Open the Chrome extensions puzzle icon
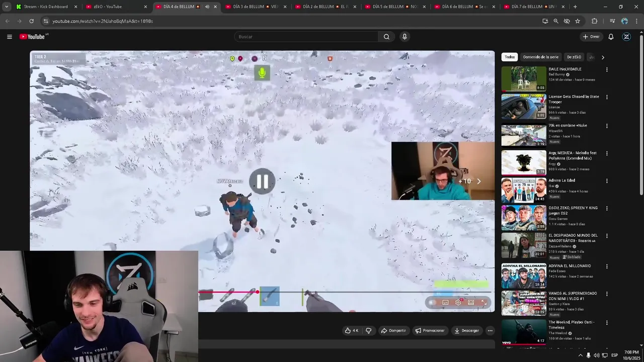Image resolution: width=644 pixels, height=362 pixels. coord(594,21)
